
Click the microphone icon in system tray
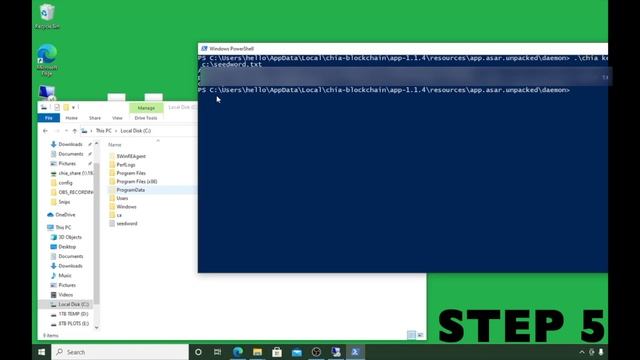[601, 352]
